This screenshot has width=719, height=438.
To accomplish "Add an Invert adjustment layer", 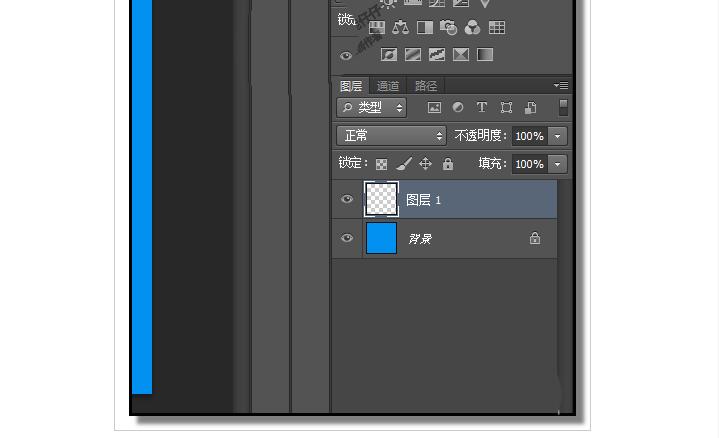I will click(x=389, y=55).
